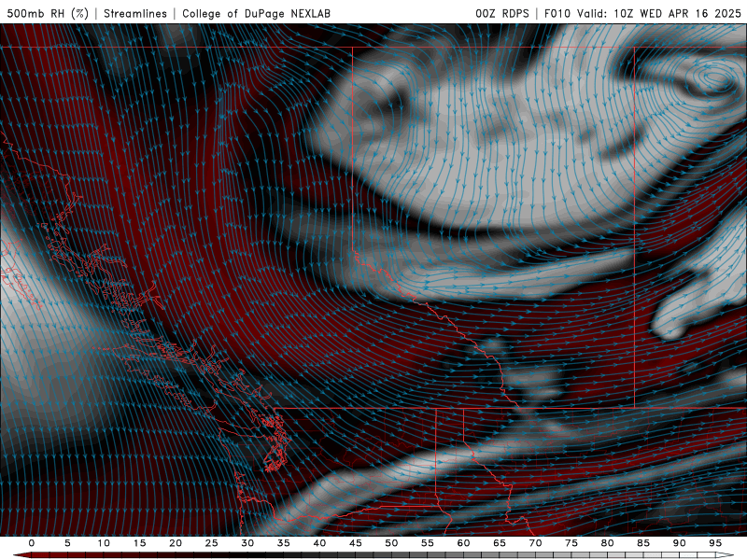
Task: Click the "0" value on the color scale
Action: click(32, 543)
